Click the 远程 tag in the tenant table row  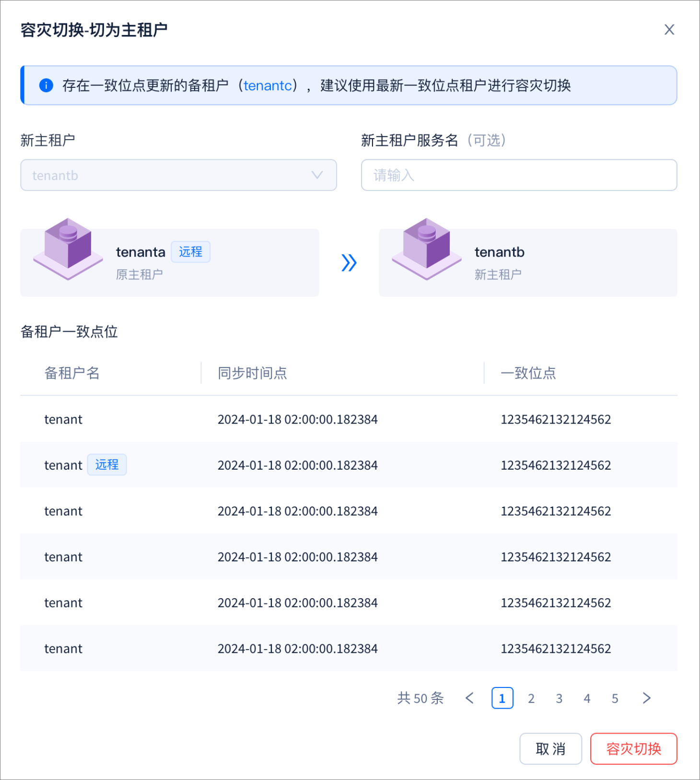tap(107, 465)
